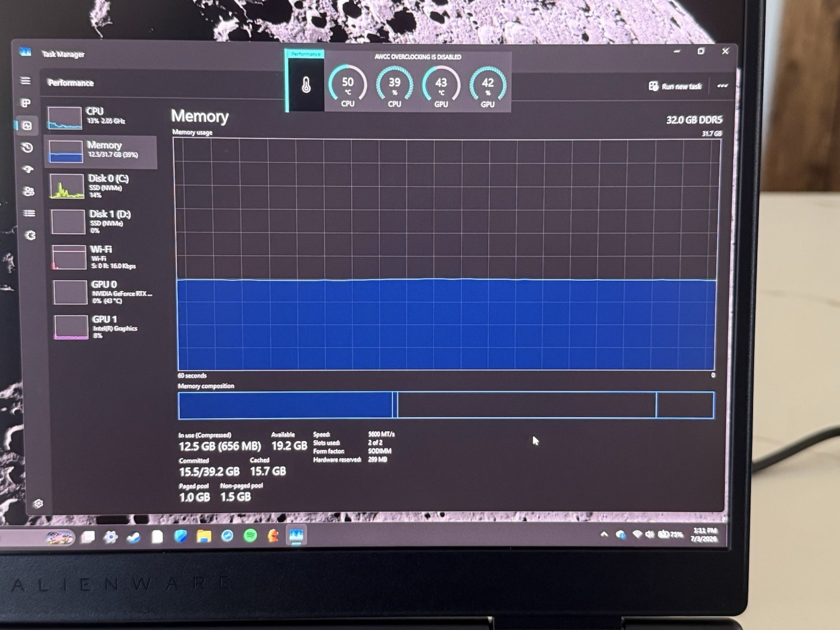Viewport: 840px width, 630px height.
Task: Open the Processes page icon in sidebar
Action: (26, 103)
